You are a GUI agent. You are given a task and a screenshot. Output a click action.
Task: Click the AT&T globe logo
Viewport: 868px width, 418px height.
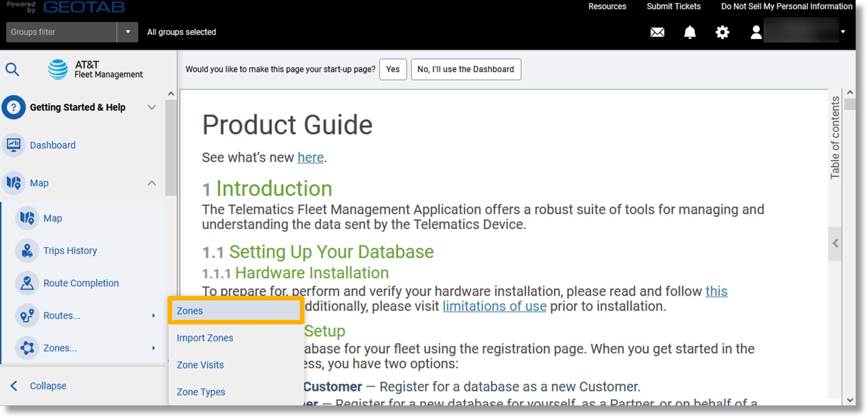58,69
